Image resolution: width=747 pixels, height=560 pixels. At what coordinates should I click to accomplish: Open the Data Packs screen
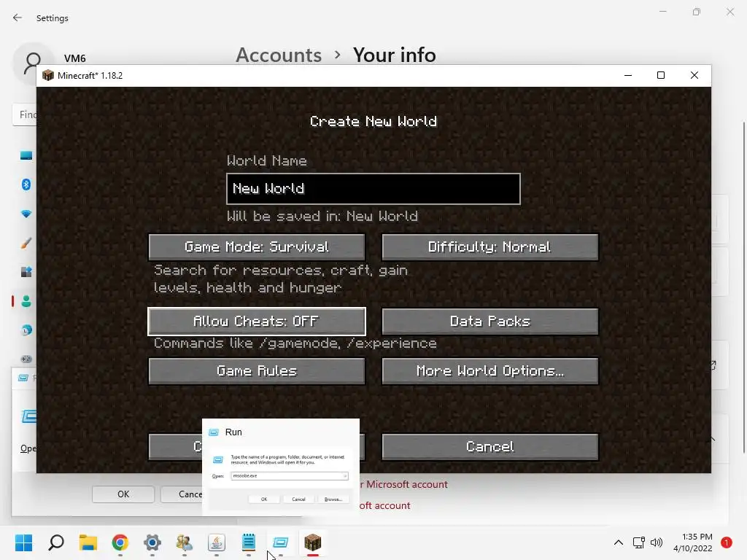click(489, 322)
